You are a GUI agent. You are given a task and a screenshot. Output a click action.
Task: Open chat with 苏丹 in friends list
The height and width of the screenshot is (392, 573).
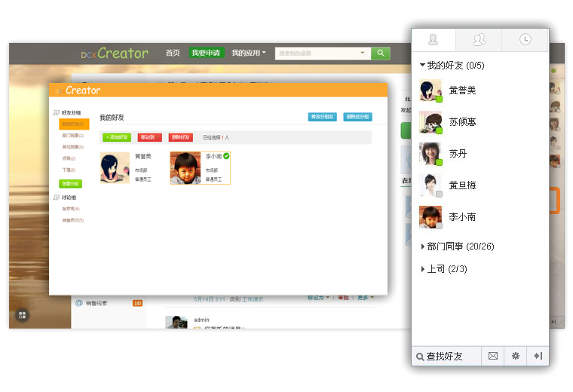click(x=457, y=154)
